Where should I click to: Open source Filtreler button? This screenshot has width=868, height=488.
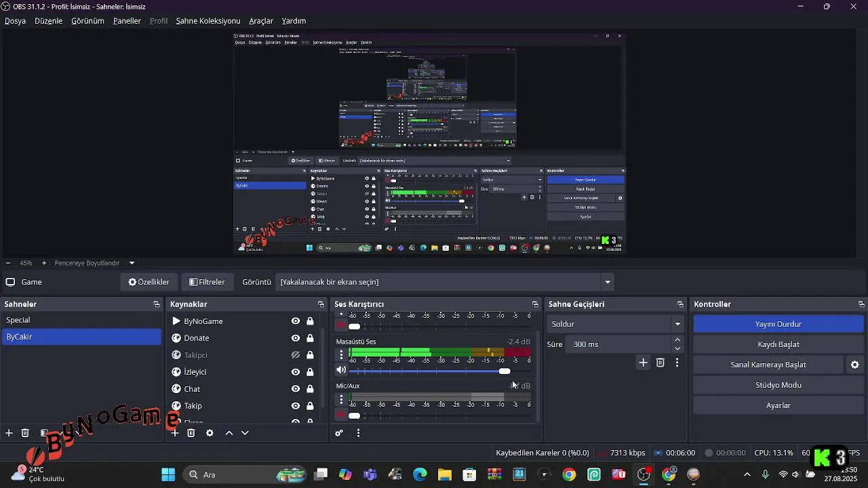207,282
